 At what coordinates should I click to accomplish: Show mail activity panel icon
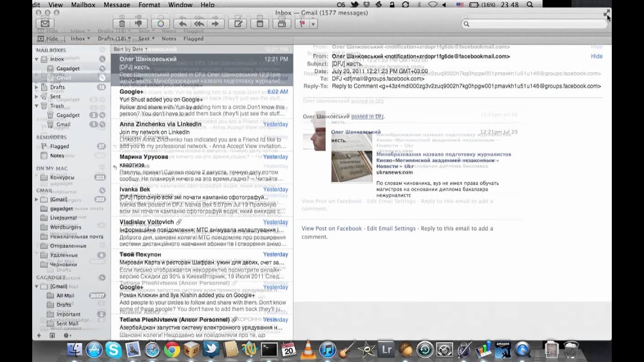click(x=52, y=335)
